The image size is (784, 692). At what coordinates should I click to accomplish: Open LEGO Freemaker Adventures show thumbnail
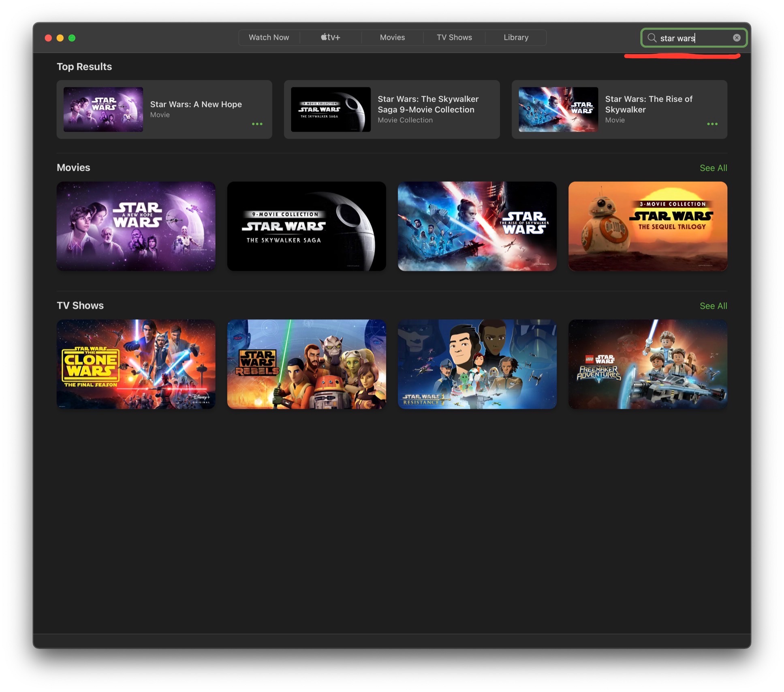pyautogui.click(x=647, y=364)
